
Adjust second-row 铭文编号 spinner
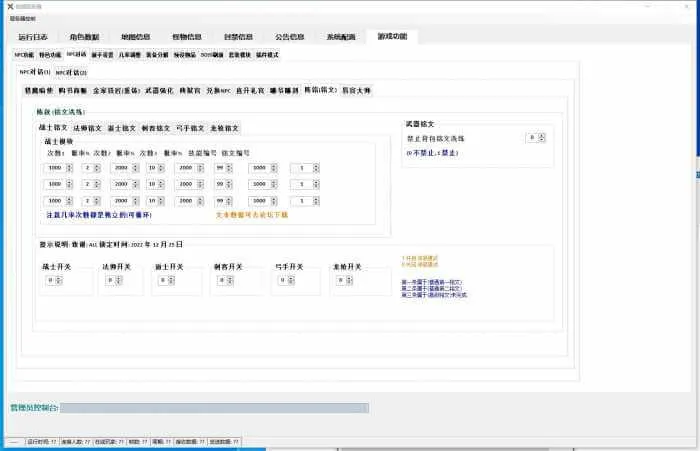tap(305, 184)
